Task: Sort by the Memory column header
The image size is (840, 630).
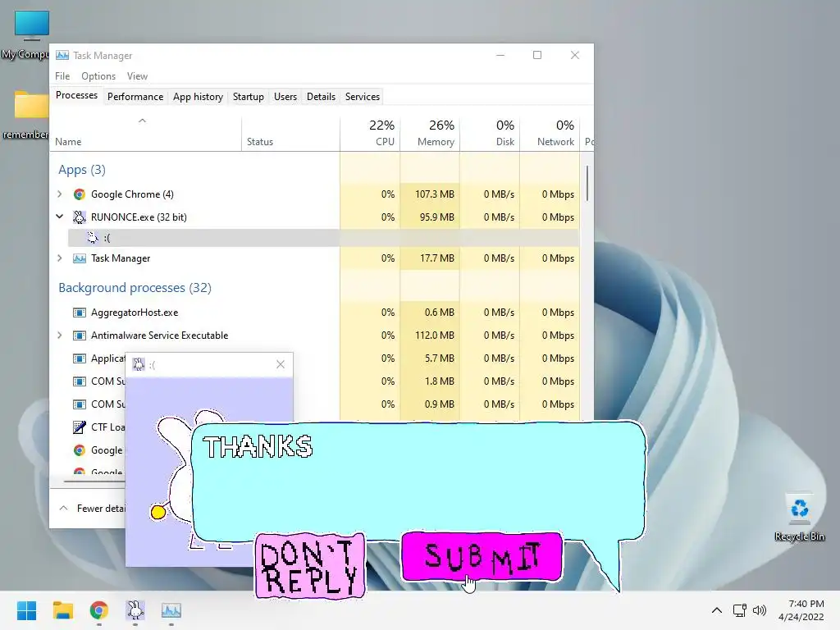Action: [430, 132]
